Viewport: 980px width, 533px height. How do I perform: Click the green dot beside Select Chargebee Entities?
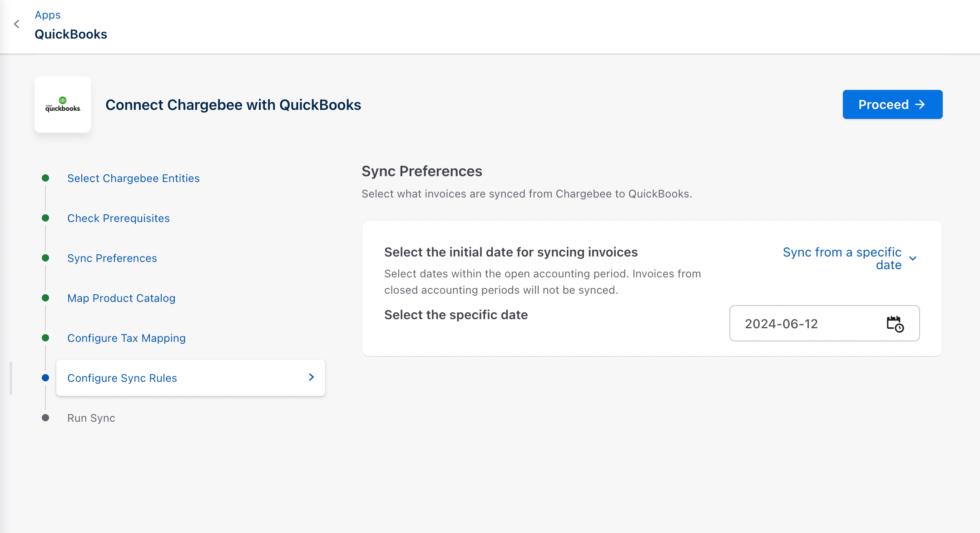coord(45,178)
